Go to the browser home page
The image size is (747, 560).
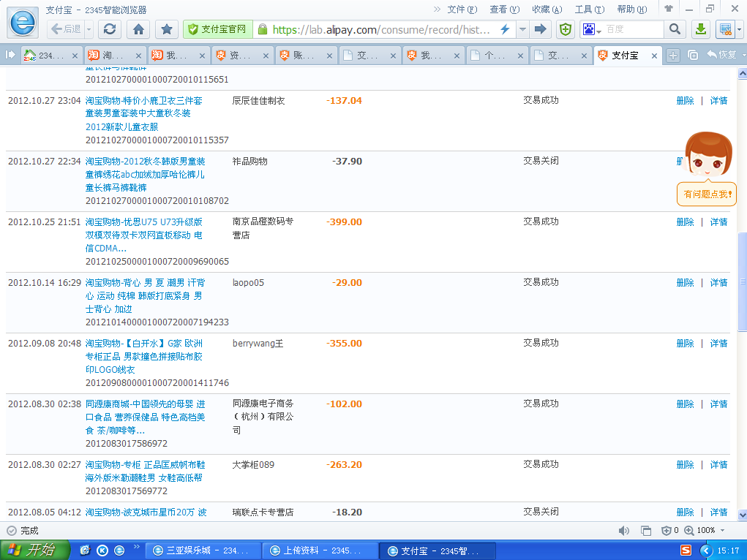(138, 29)
